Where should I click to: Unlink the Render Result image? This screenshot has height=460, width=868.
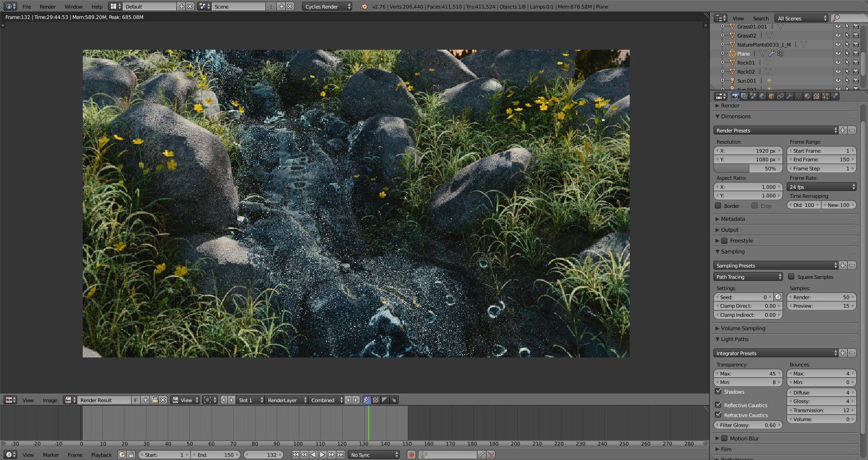click(x=163, y=400)
